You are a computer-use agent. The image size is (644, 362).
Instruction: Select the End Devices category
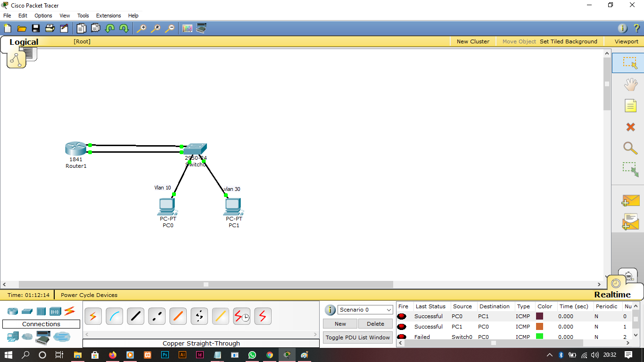tap(13, 337)
